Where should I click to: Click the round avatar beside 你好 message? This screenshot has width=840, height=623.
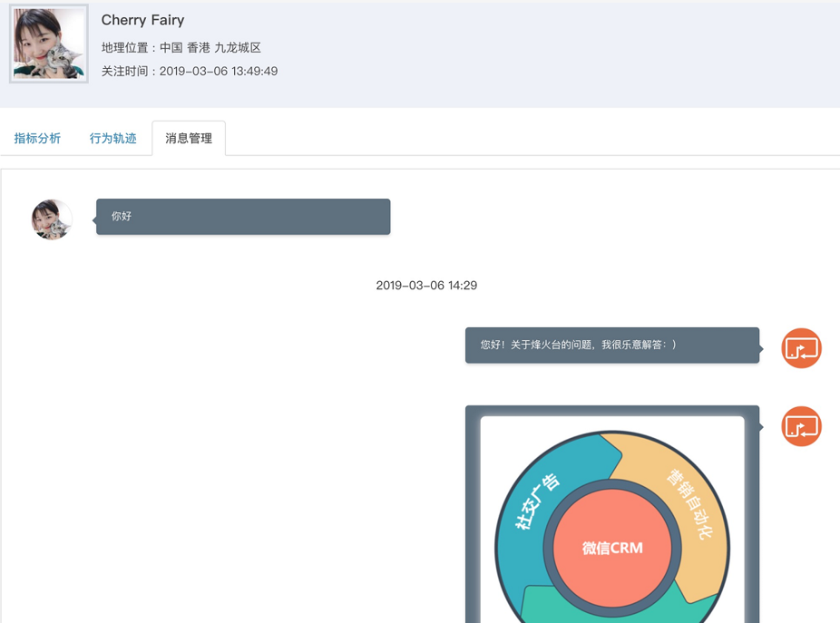[52, 219]
